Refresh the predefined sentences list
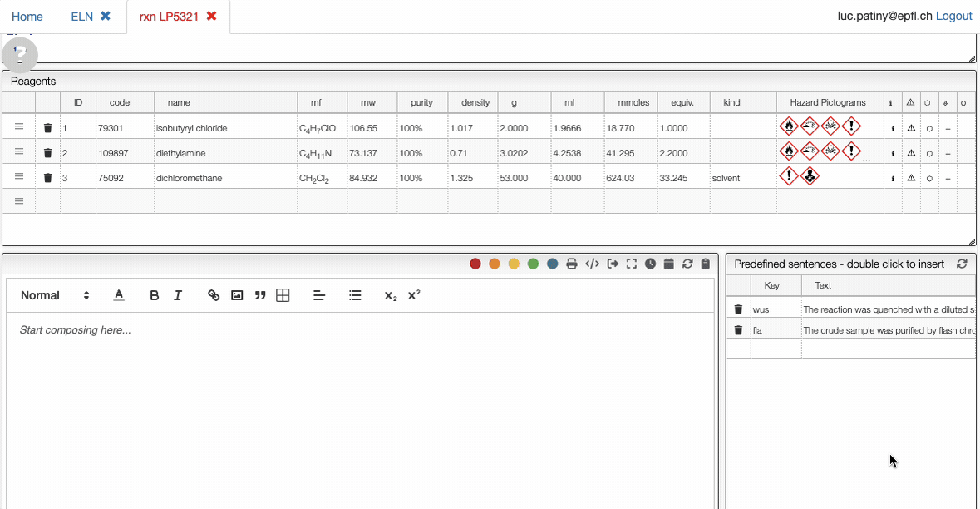The height and width of the screenshot is (509, 980). point(962,263)
